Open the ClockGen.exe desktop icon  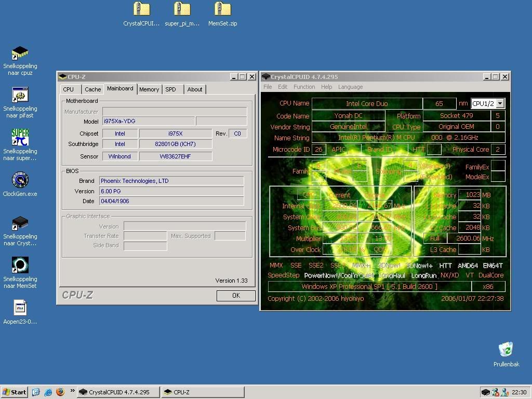[x=20, y=180]
